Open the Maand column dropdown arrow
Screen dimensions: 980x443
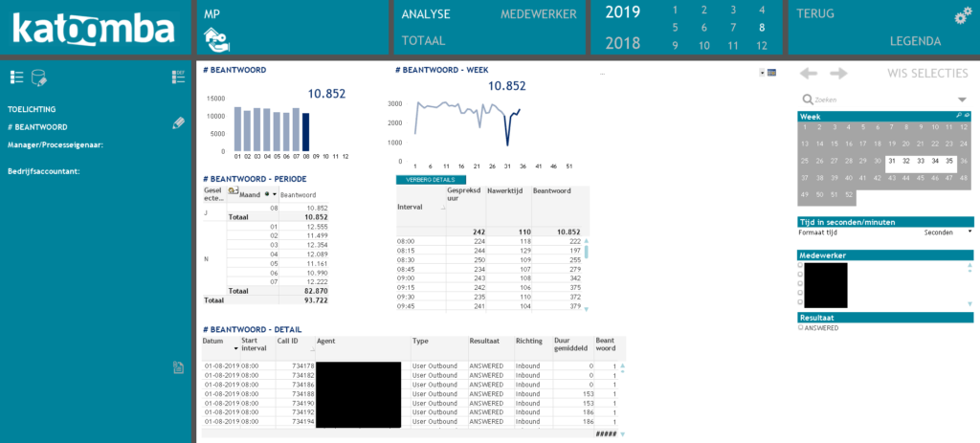pos(275,194)
